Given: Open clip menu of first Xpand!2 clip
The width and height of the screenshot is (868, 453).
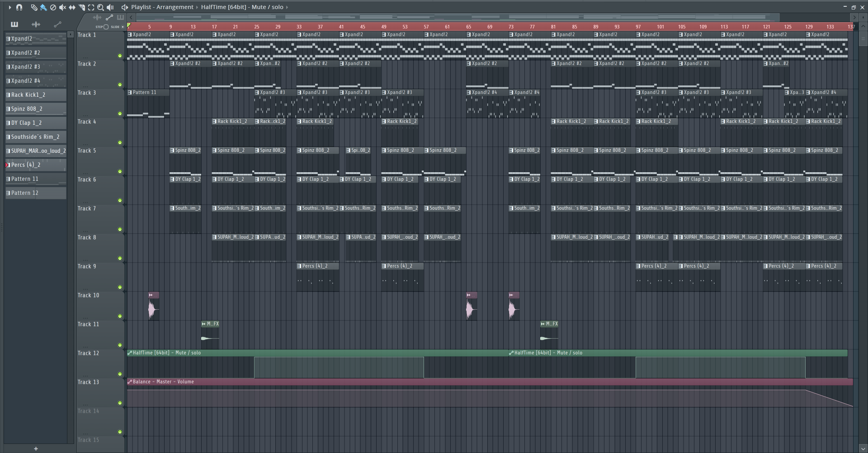Looking at the screenshot, I should [130, 35].
